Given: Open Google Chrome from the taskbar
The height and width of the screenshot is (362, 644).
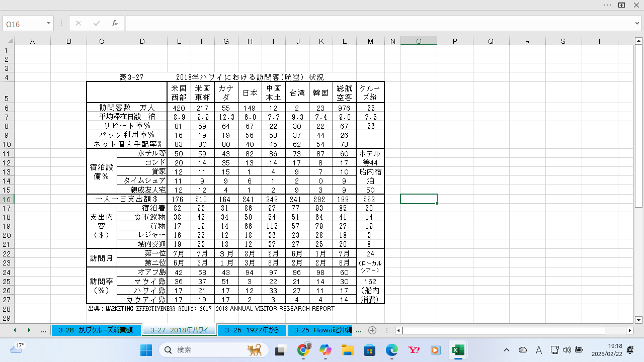Looking at the screenshot, I should pos(303,350).
